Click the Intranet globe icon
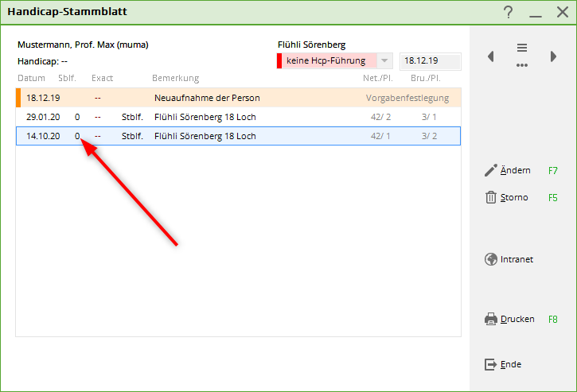This screenshot has height=392, width=577. [491, 259]
